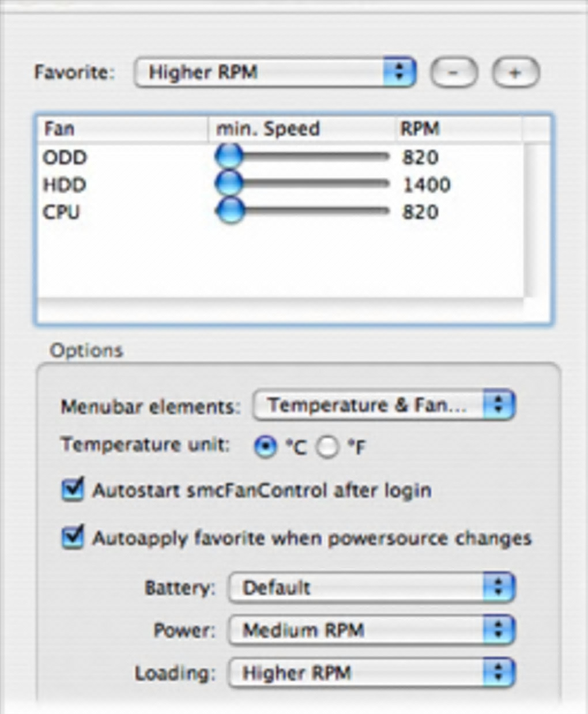Viewport: 588px width, 714px height.
Task: Open the Battery favorite dropdown
Action: [x=371, y=588]
